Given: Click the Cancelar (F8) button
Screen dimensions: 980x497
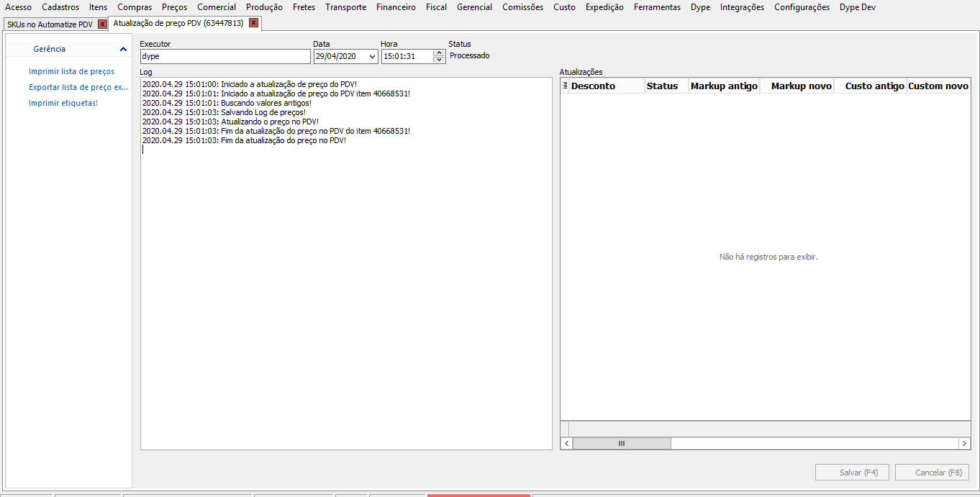Looking at the screenshot, I should coord(933,473).
